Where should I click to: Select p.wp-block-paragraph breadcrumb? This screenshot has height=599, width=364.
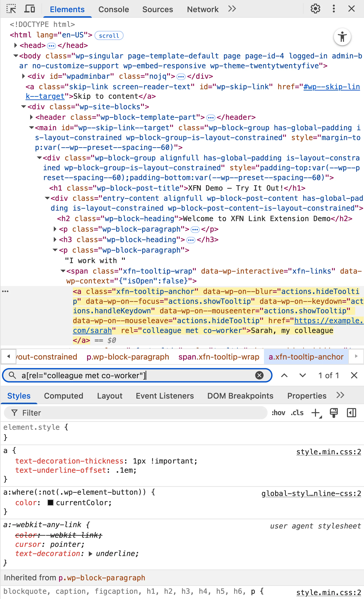128,357
